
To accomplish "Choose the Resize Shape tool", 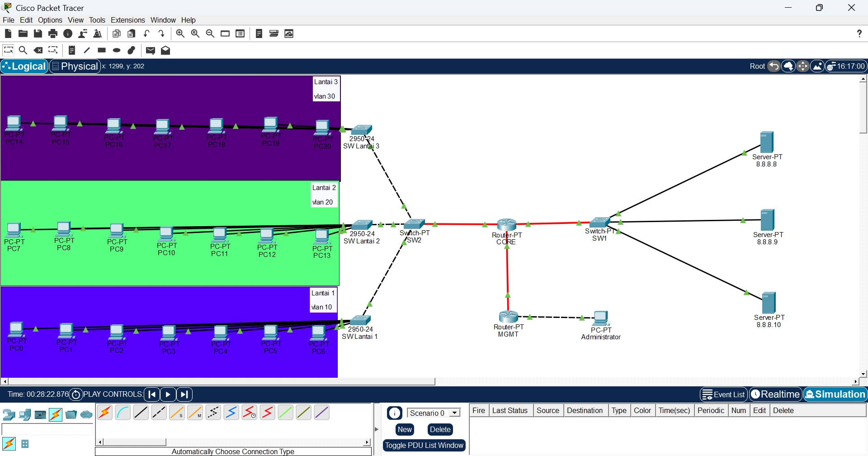I will [53, 50].
